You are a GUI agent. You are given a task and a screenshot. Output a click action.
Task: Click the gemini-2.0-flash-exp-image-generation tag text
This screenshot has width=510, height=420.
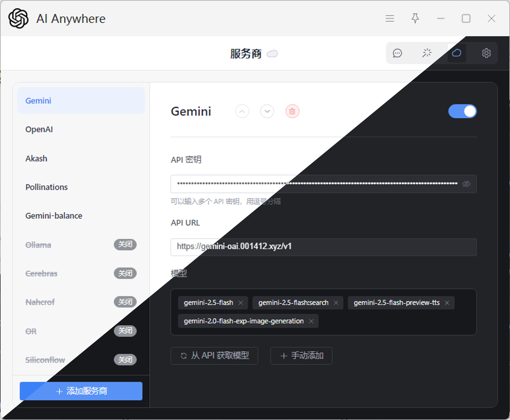244,321
